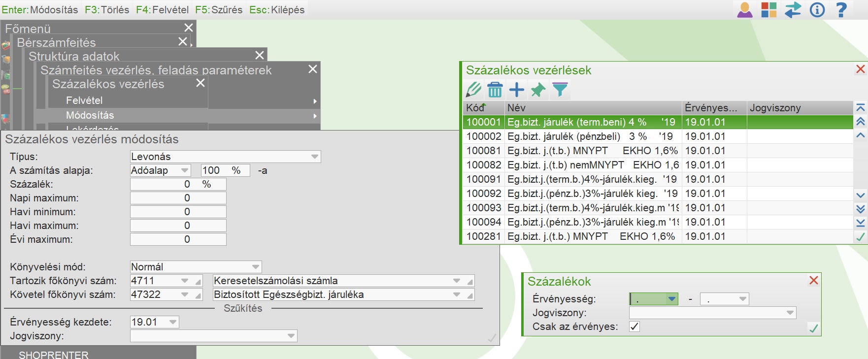Click the funnel filter icon in Százalékos vezérlések
This screenshot has height=359, width=868.
point(560,90)
